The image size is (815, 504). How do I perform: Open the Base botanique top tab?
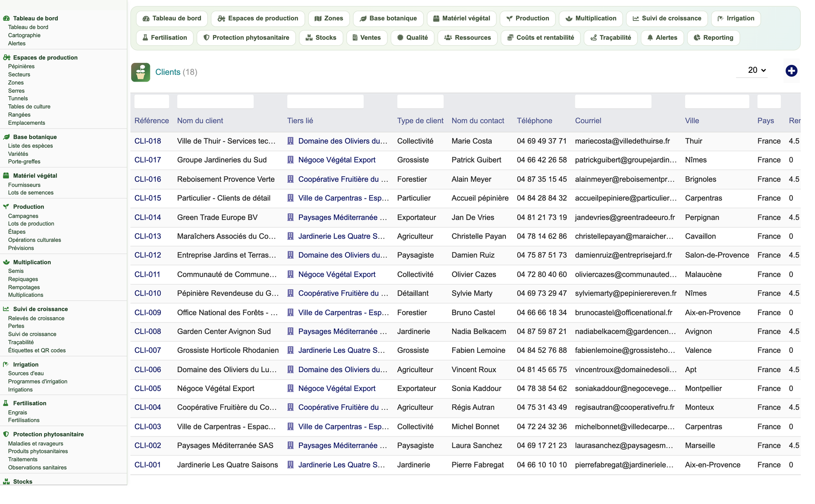(388, 18)
